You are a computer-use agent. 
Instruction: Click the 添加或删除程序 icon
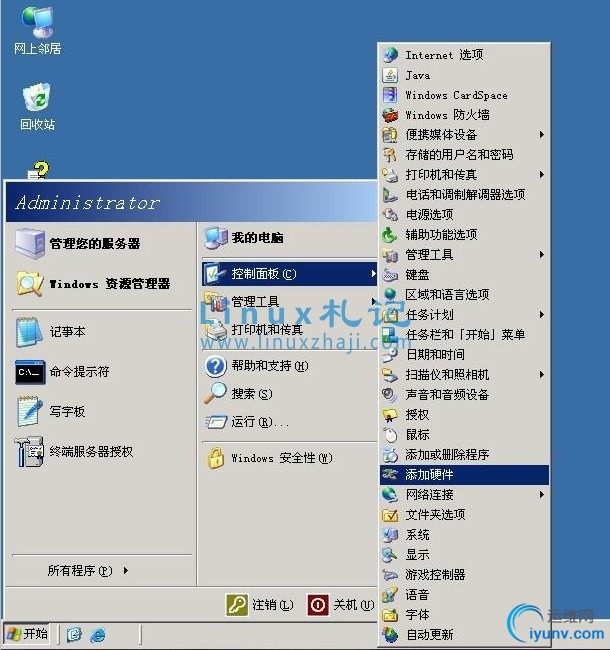(x=390, y=454)
